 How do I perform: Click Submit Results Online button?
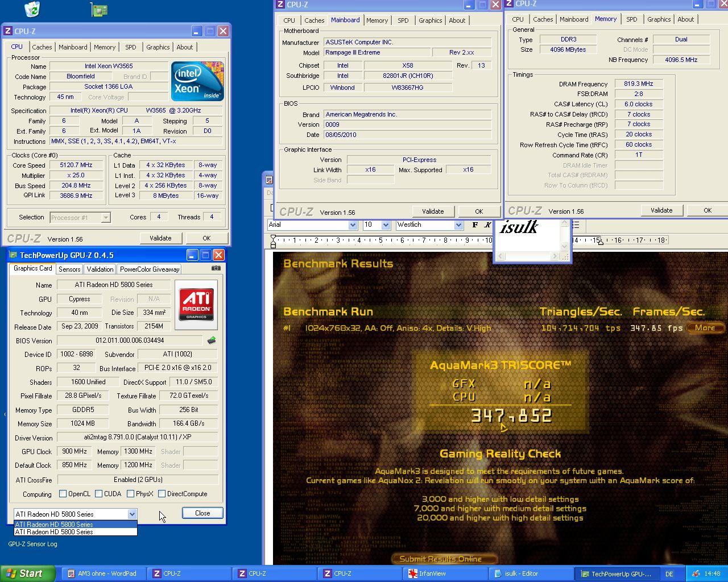coord(444,559)
